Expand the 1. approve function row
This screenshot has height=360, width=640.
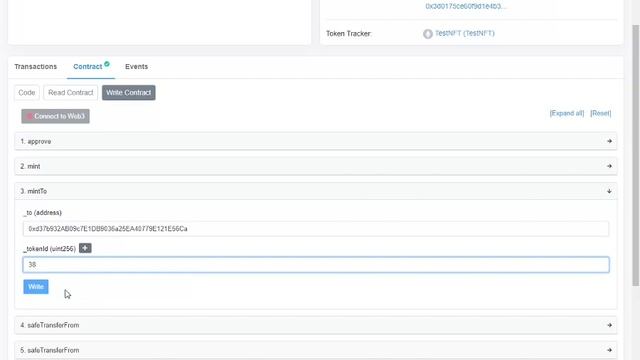coord(316,141)
